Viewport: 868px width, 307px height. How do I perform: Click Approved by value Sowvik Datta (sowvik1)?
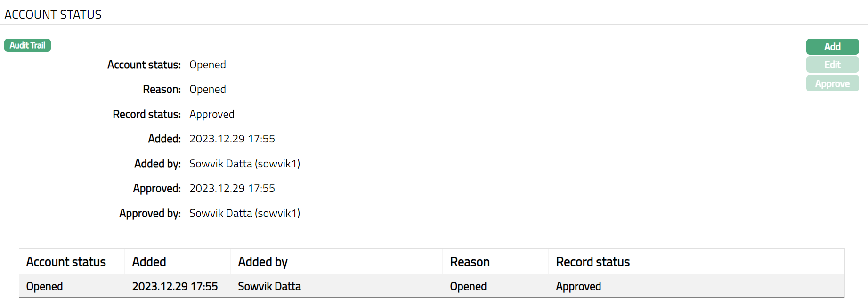coord(244,213)
